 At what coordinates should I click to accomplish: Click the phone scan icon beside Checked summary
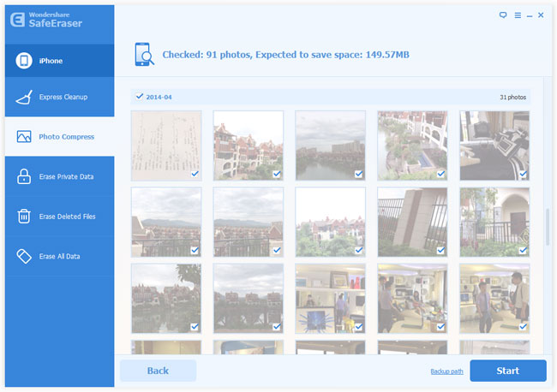(144, 55)
